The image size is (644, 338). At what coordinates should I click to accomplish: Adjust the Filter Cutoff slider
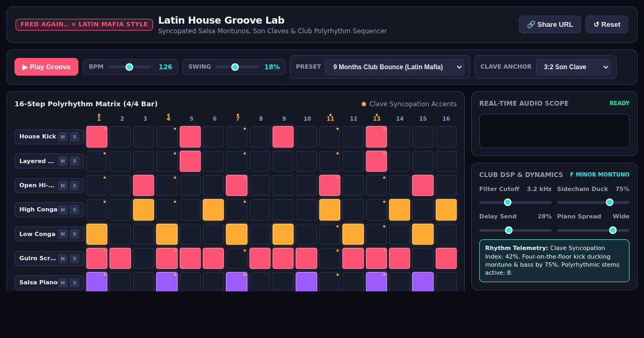pos(515,202)
